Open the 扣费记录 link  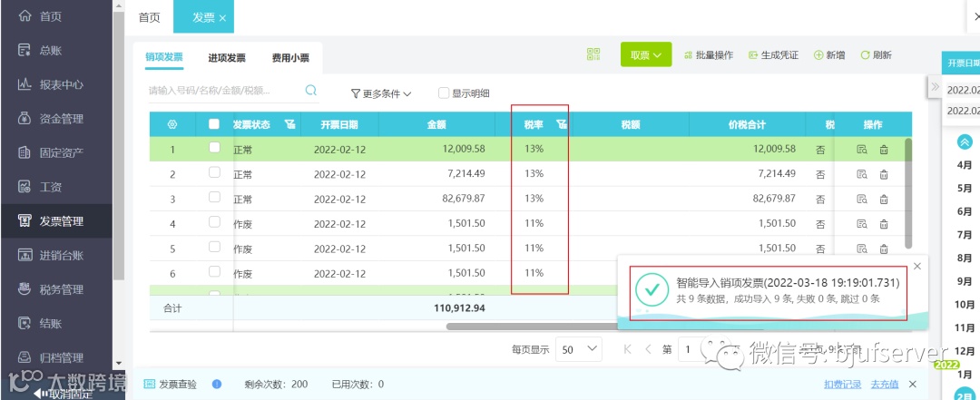pos(842,385)
